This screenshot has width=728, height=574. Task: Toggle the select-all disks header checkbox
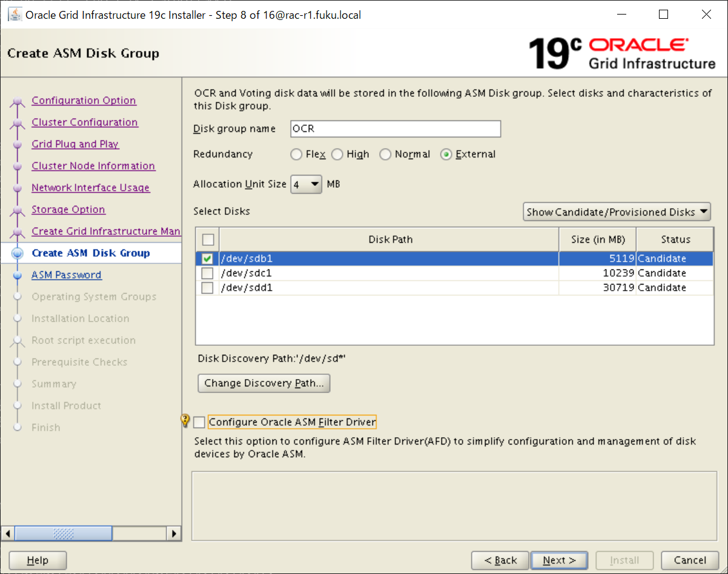pos(207,239)
